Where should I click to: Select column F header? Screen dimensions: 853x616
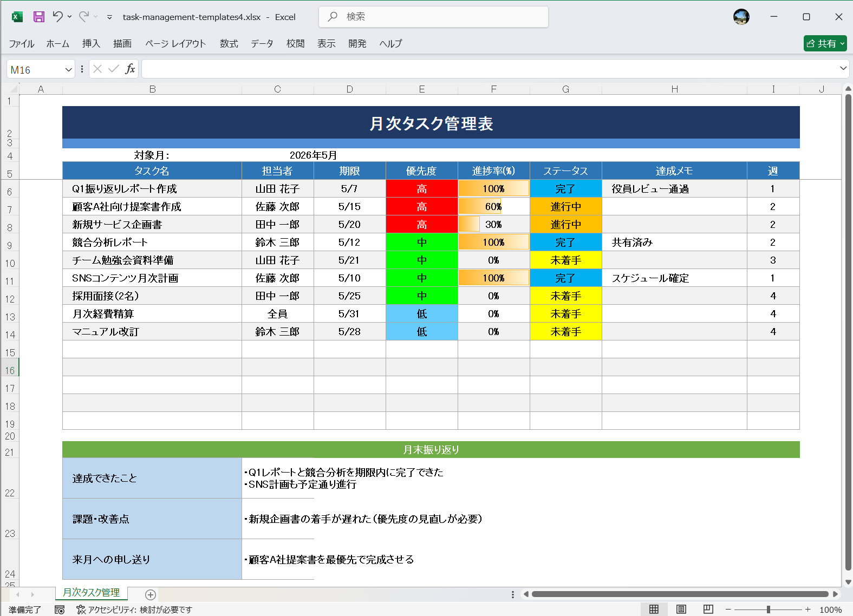pyautogui.click(x=494, y=89)
